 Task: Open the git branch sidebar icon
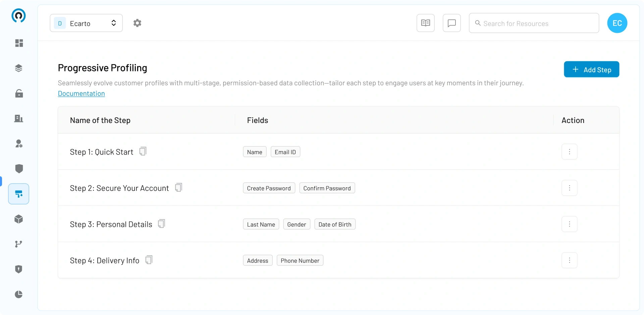tap(19, 244)
